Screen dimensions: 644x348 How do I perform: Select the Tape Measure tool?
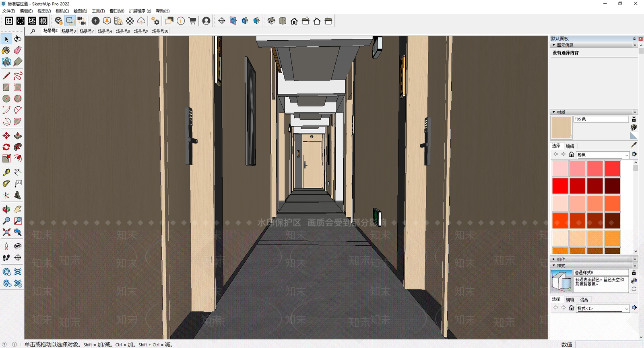(x=6, y=172)
